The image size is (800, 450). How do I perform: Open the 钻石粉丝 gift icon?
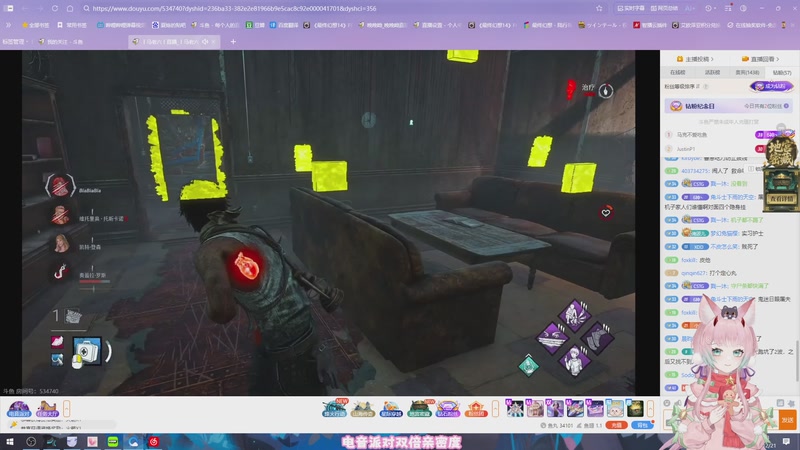(447, 409)
